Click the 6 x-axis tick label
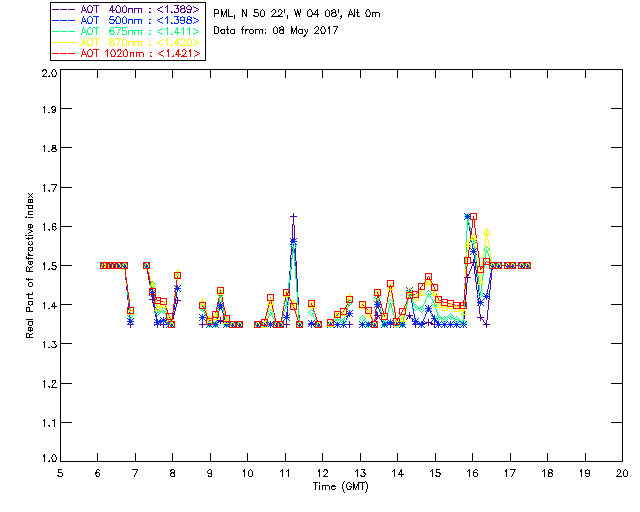Image resolution: width=640 pixels, height=512 pixels. 98,473
